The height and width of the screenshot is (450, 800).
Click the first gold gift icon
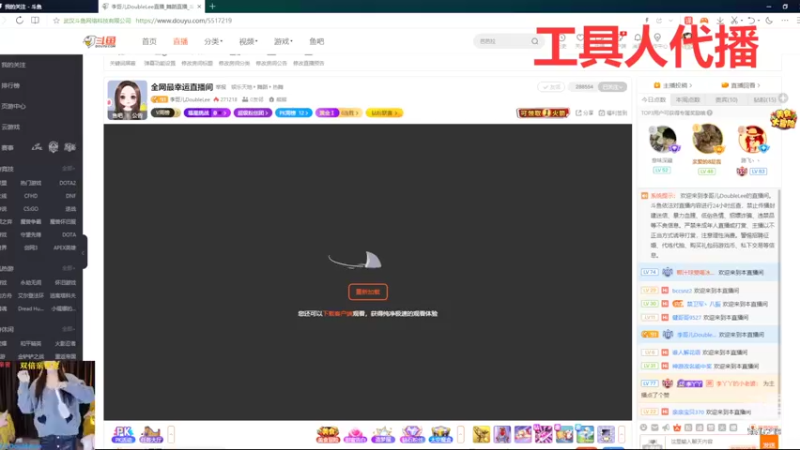click(x=328, y=434)
